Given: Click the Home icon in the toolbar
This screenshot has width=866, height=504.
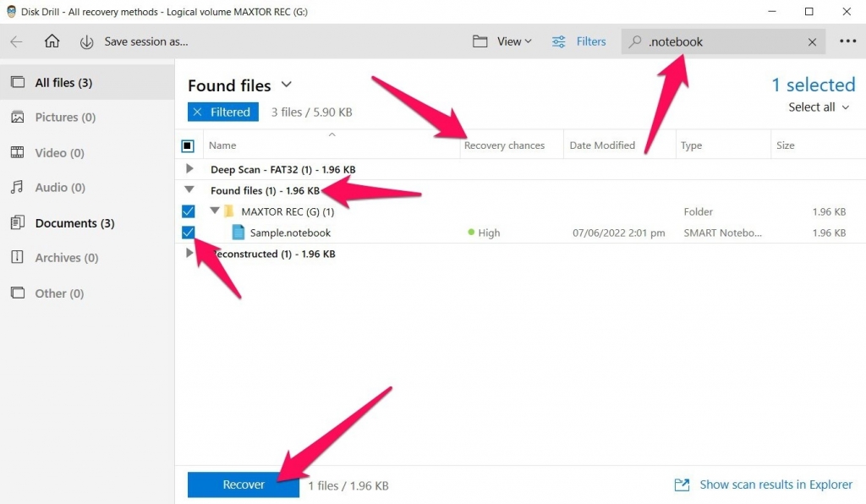Looking at the screenshot, I should (52, 41).
